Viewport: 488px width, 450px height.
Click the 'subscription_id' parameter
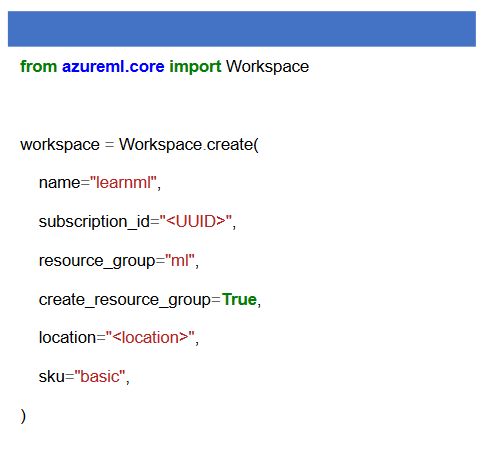tap(94, 222)
